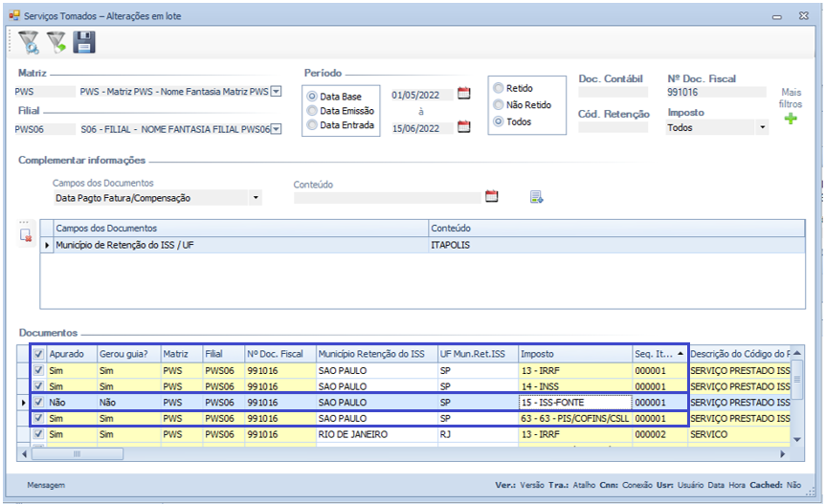Viewport: 825px width, 504px height.
Task: Uncheck the checkbox on the 15 - ISS-FONTE row
Action: [x=38, y=403]
